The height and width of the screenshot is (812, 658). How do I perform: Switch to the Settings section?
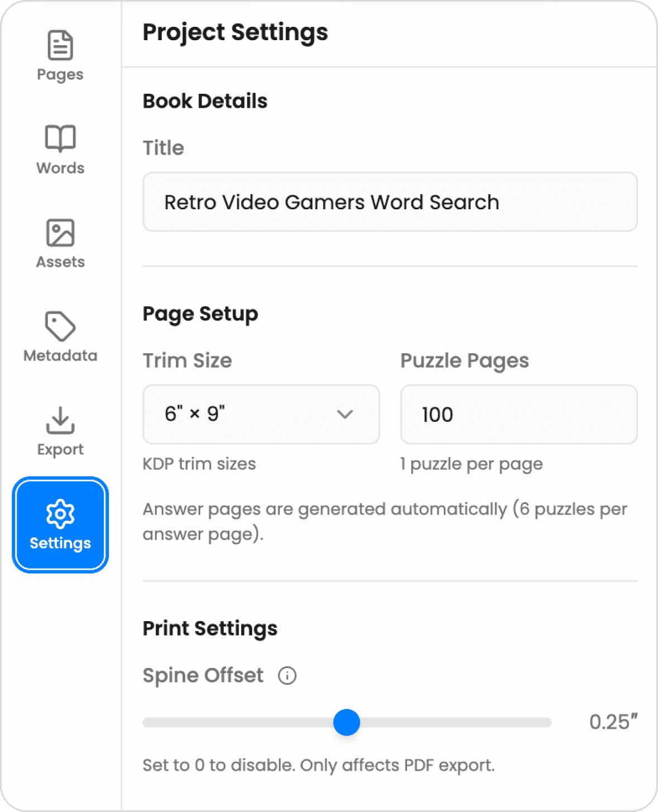pyautogui.click(x=60, y=525)
